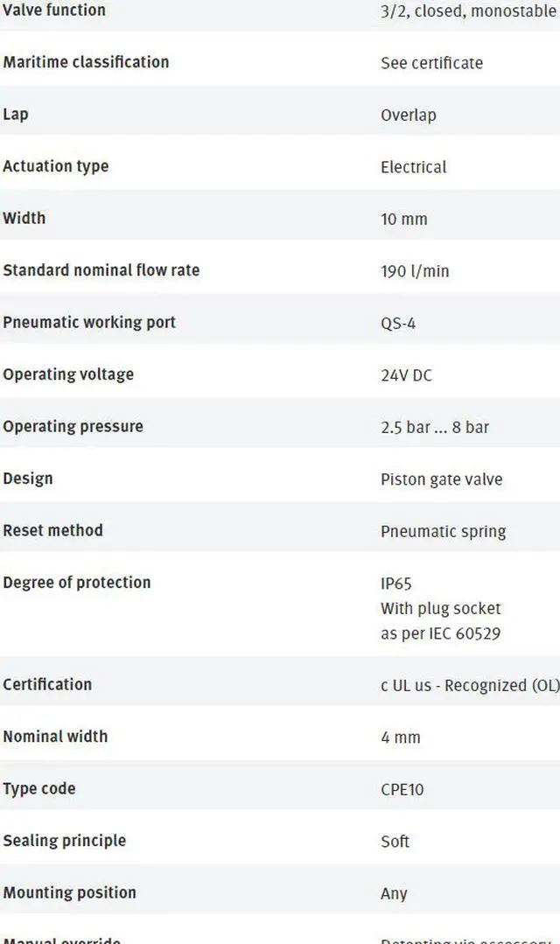
Task: Select the CPE10 type code value
Action: tap(402, 789)
